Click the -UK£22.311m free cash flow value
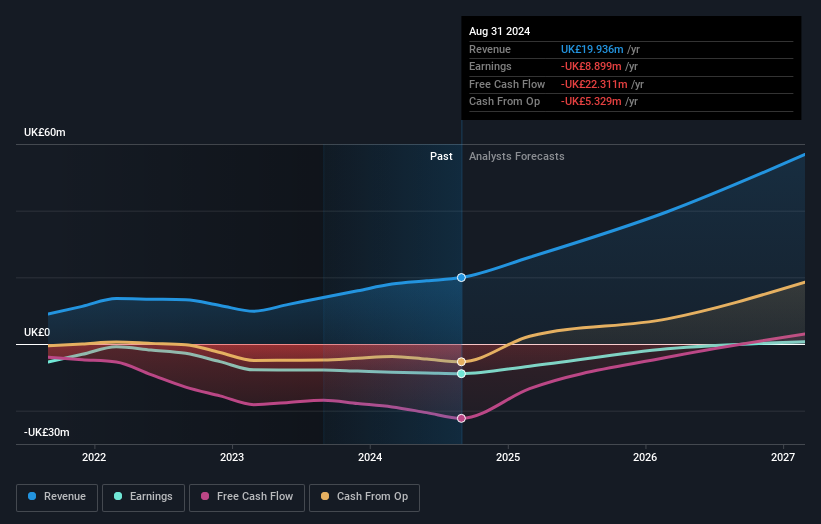Viewport: 821px width, 524px height. coord(594,84)
